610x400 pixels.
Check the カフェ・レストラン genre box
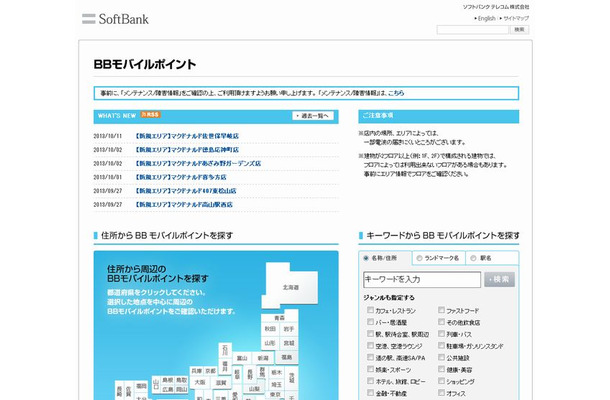(370, 310)
